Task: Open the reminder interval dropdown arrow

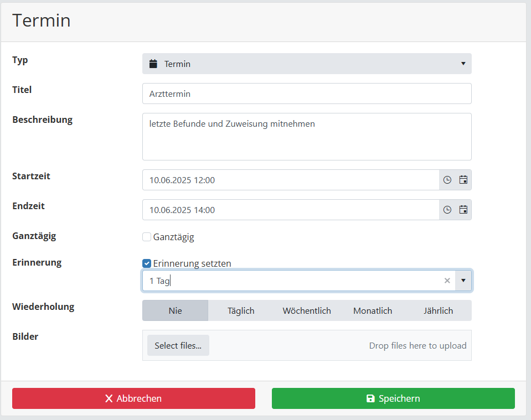Action: [463, 281]
